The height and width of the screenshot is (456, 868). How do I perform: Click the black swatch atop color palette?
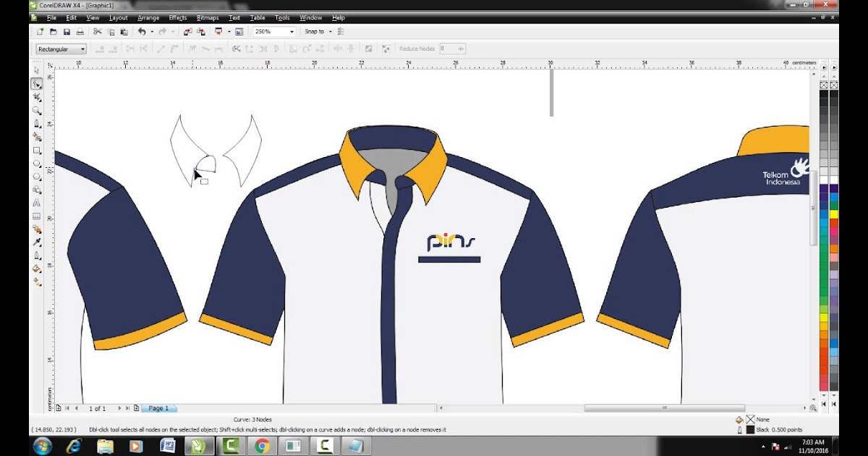tap(824, 95)
